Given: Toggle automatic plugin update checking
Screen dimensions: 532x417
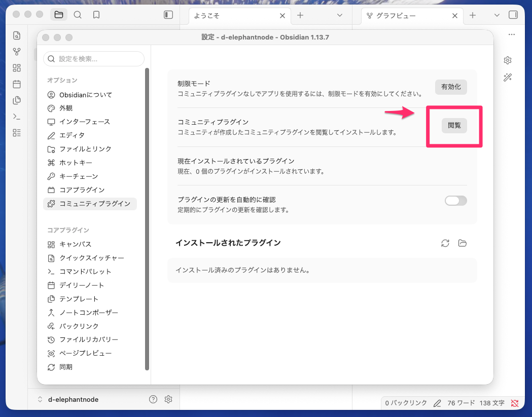Looking at the screenshot, I should point(455,201).
